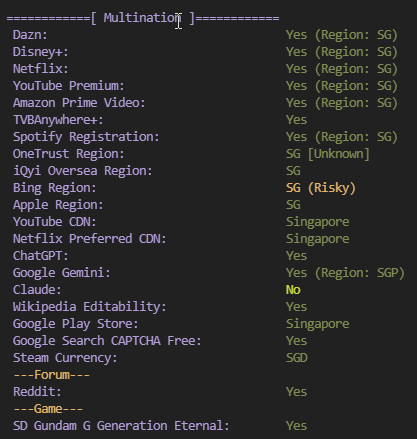Click the YouTube Premium label
The width and height of the screenshot is (417, 439).
(69, 86)
